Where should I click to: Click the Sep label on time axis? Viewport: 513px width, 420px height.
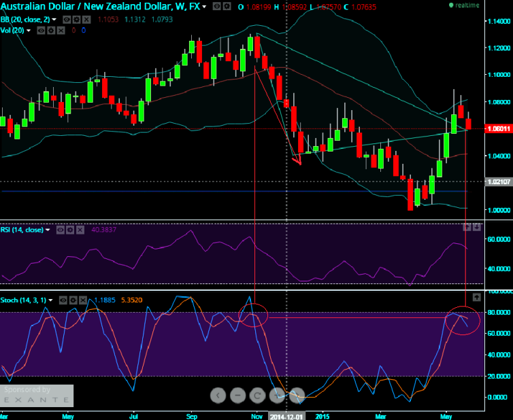click(192, 417)
